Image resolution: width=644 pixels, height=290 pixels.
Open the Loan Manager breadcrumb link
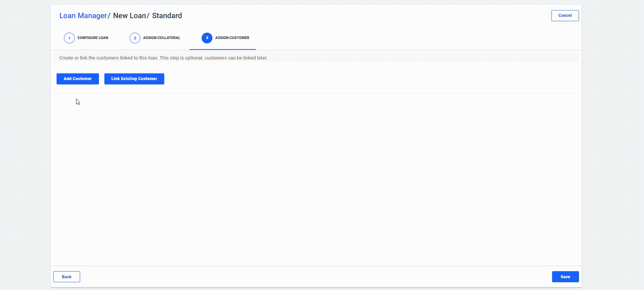[83, 16]
